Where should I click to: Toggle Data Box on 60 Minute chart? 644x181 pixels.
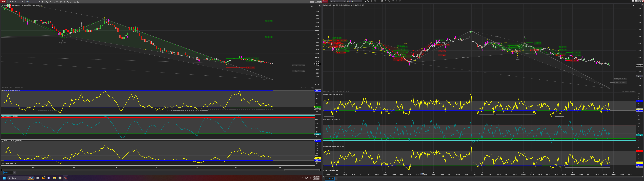coord(382,1)
